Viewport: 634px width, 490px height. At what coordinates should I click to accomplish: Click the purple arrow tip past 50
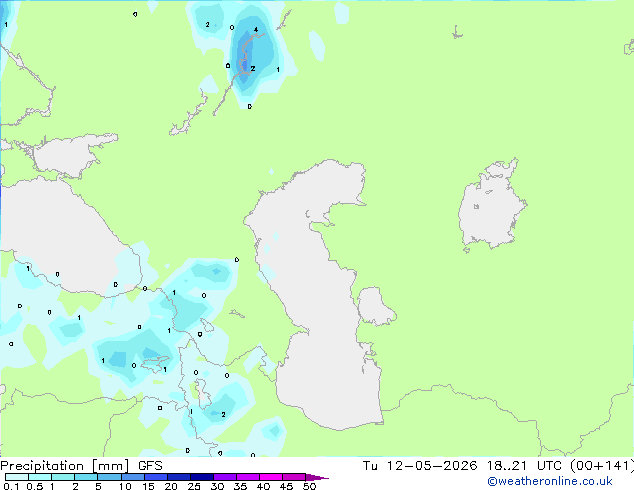pyautogui.click(x=317, y=477)
